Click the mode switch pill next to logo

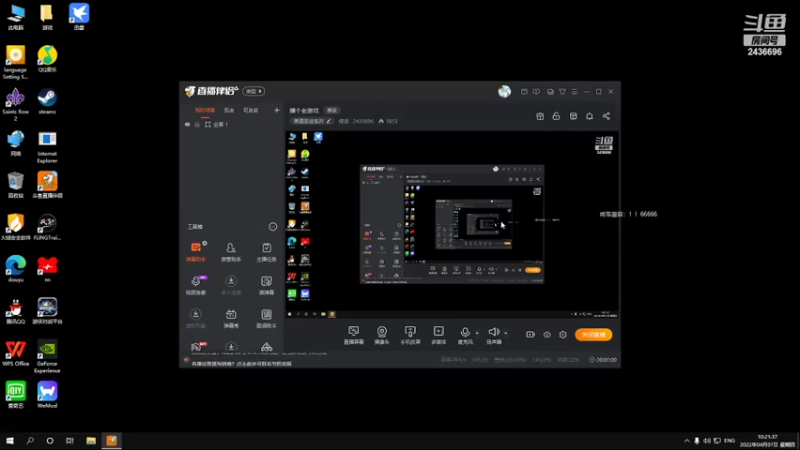point(254,91)
